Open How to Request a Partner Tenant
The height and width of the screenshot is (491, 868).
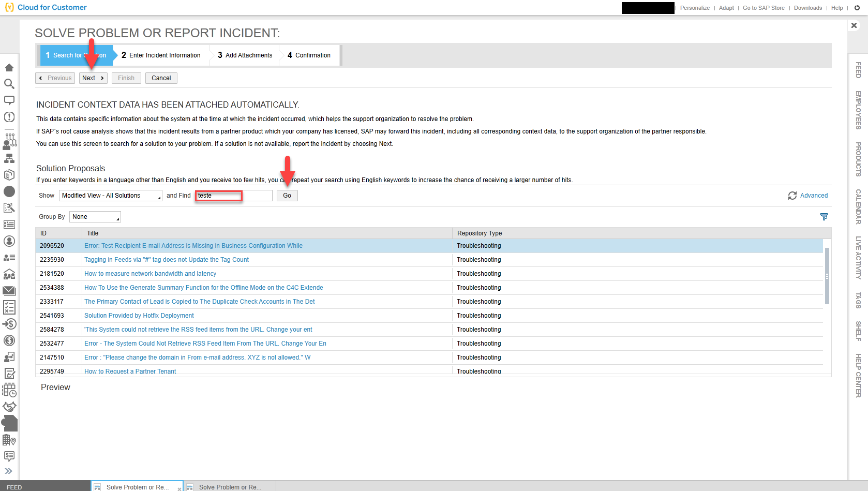(x=130, y=371)
